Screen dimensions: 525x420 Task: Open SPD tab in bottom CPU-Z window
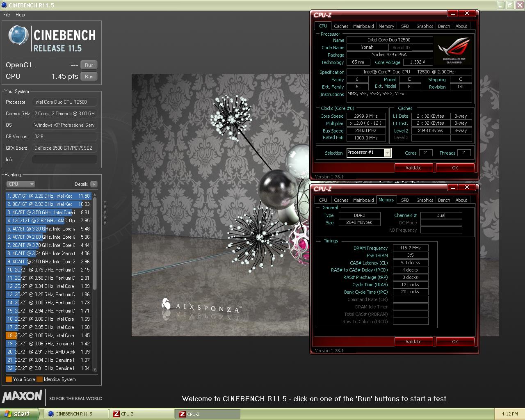pos(405,200)
